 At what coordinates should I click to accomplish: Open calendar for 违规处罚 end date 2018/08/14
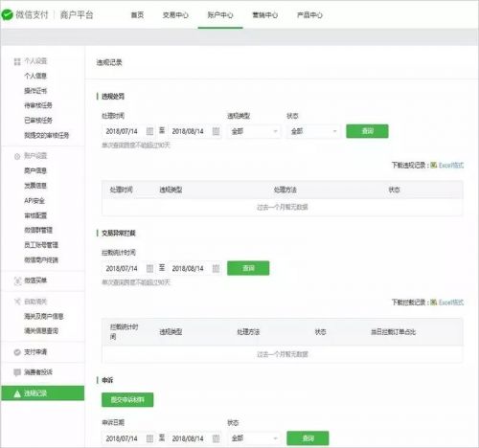pos(216,131)
